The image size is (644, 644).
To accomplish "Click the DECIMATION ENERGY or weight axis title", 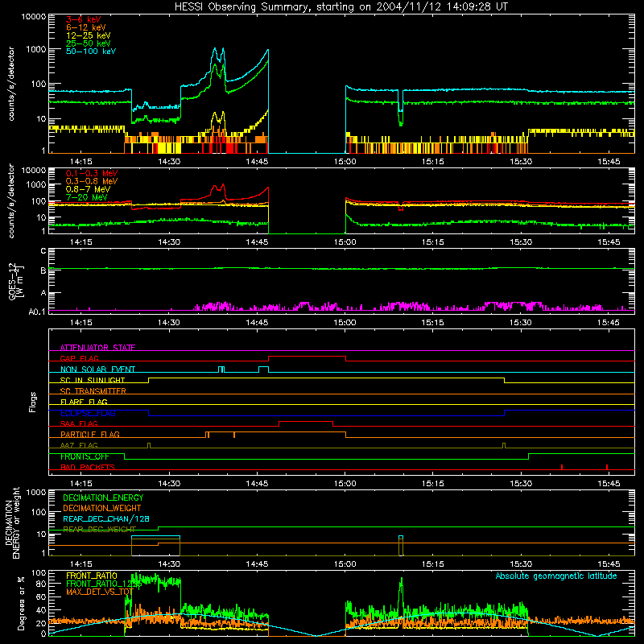I will pos(12,522).
